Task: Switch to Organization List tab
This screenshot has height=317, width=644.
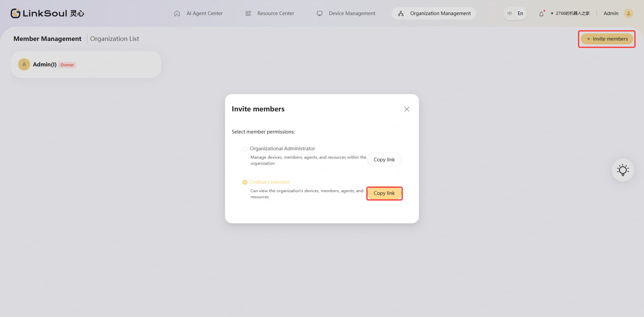Action: (x=114, y=39)
